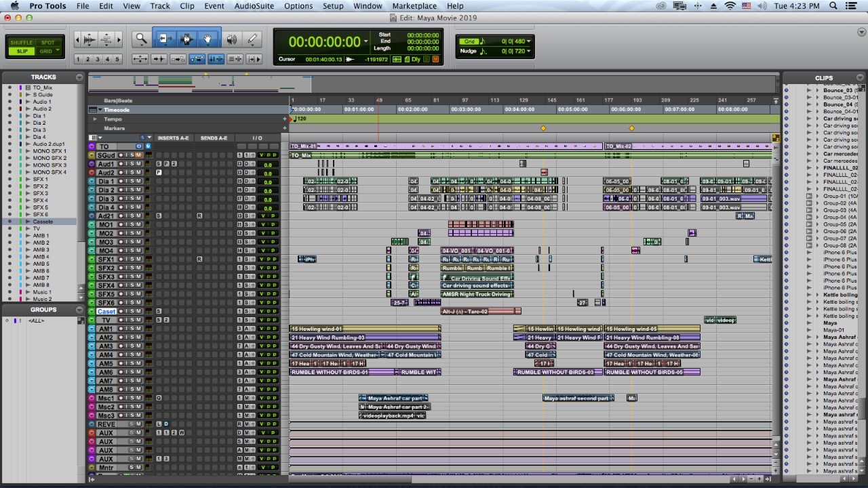Expand the Tempo ruler

coord(95,119)
